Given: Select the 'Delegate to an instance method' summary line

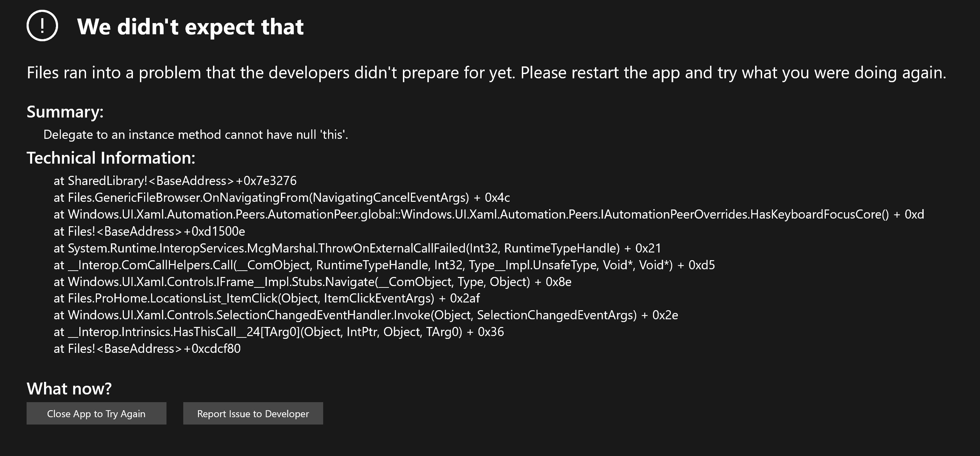Looking at the screenshot, I should (x=196, y=134).
